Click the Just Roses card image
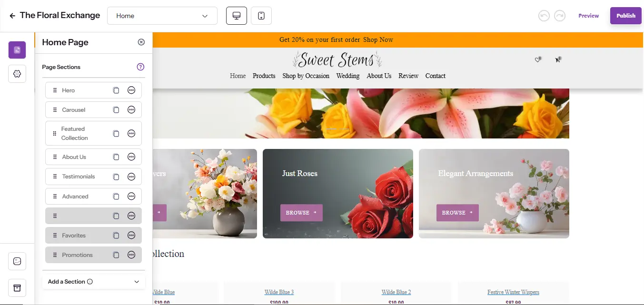The height and width of the screenshot is (305, 644). [x=338, y=194]
